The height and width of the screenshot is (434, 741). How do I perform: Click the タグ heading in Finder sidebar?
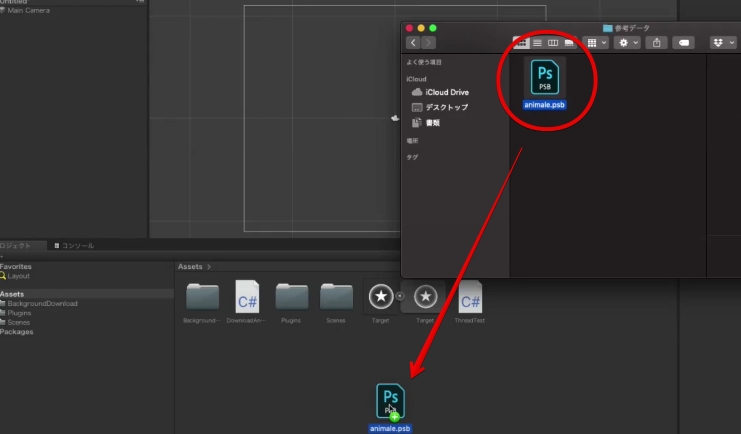[412, 157]
